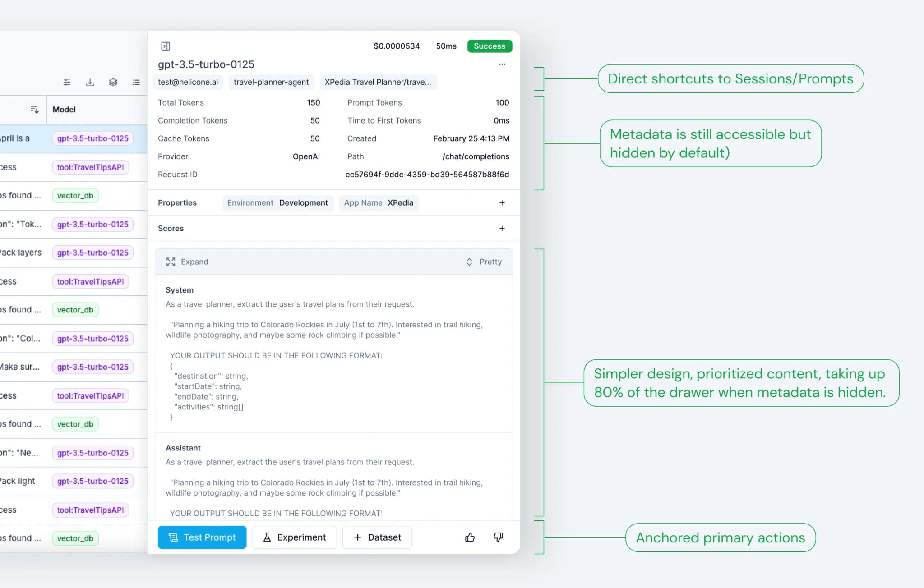This screenshot has width=924, height=588.
Task: Click the Success status badge
Action: tap(490, 46)
